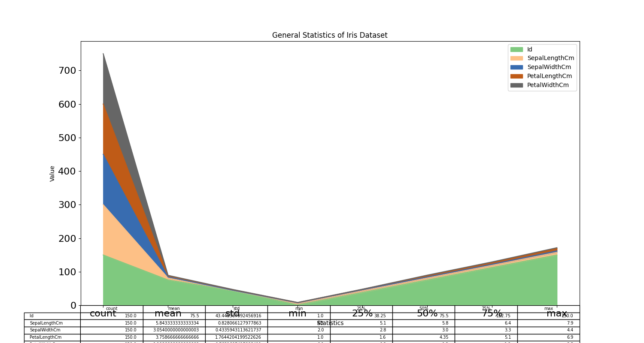Click the blue SepalWidthCm legend swatch
This screenshot has height=343, width=644.
[x=516, y=67]
